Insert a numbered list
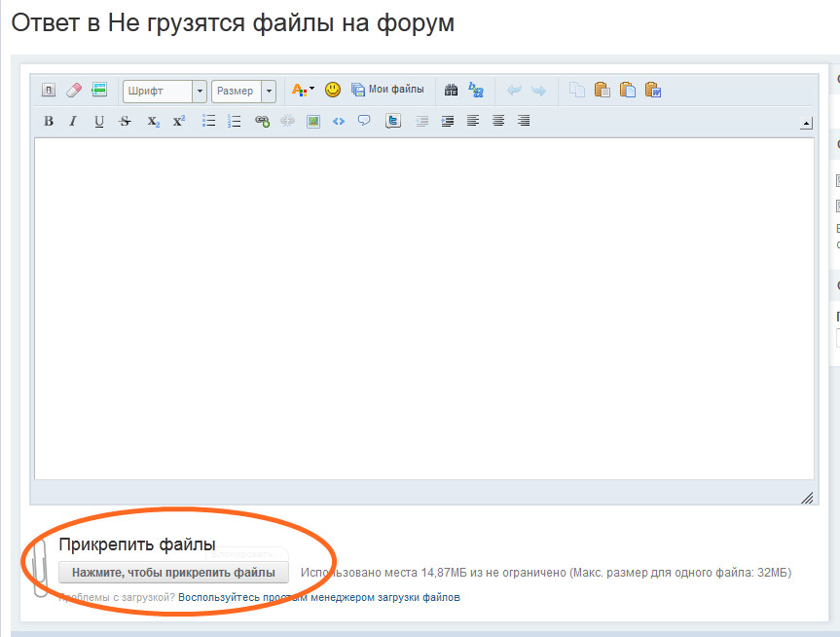This screenshot has height=637, width=840. click(235, 121)
